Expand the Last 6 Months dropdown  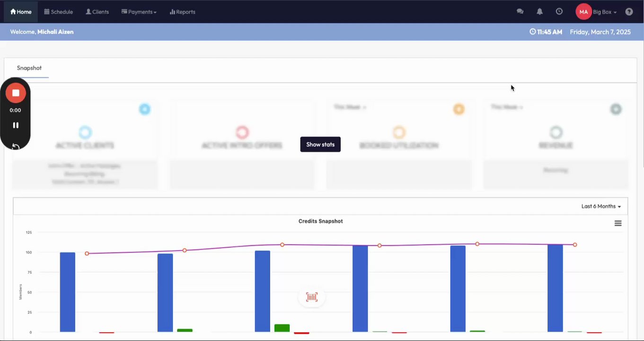(601, 206)
